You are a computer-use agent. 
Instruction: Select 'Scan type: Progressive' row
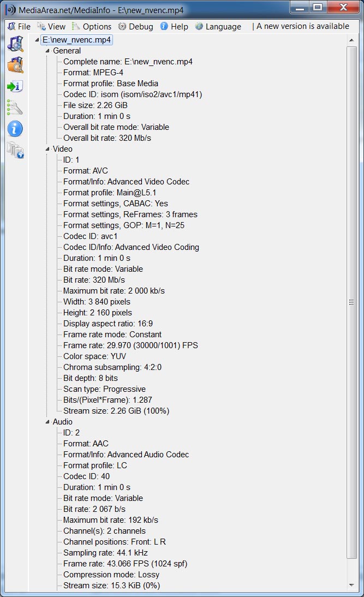(104, 389)
